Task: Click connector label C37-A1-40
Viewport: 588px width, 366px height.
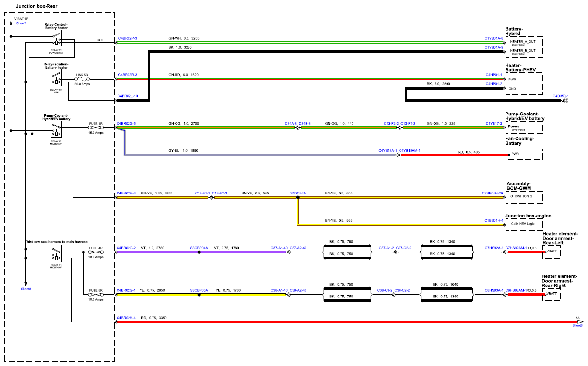Action: pos(279,248)
